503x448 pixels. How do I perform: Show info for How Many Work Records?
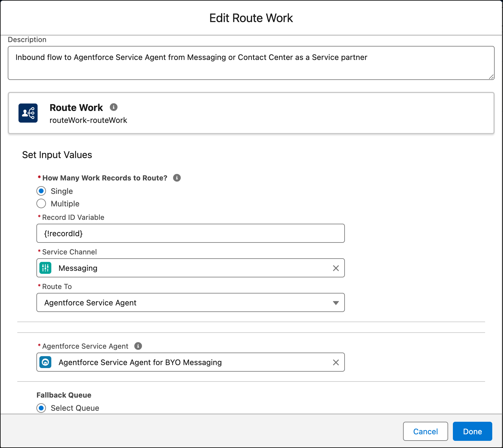point(177,178)
